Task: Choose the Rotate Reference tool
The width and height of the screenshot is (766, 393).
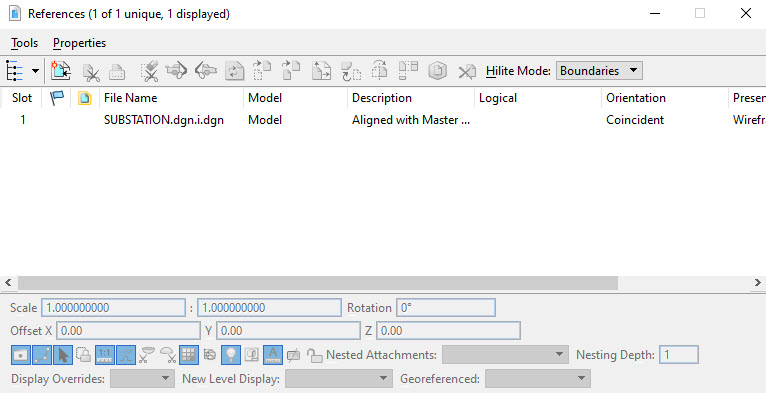Action: 350,71
